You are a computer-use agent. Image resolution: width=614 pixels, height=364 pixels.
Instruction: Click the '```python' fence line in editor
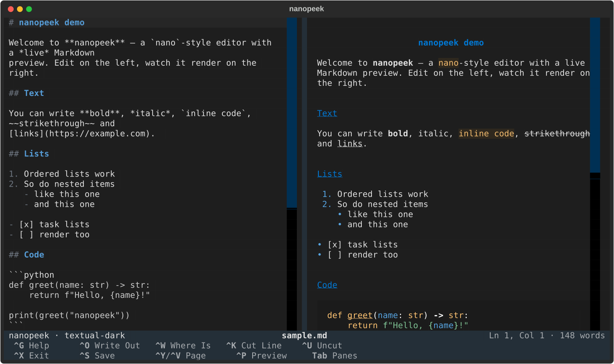pos(32,275)
